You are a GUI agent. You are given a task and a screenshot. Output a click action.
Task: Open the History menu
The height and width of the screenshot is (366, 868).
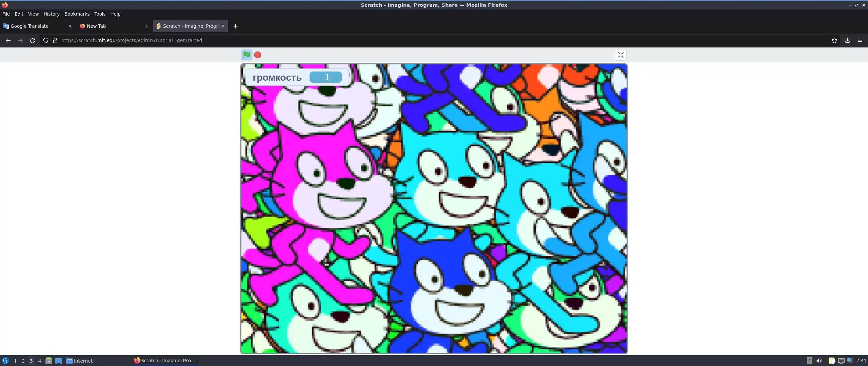52,14
